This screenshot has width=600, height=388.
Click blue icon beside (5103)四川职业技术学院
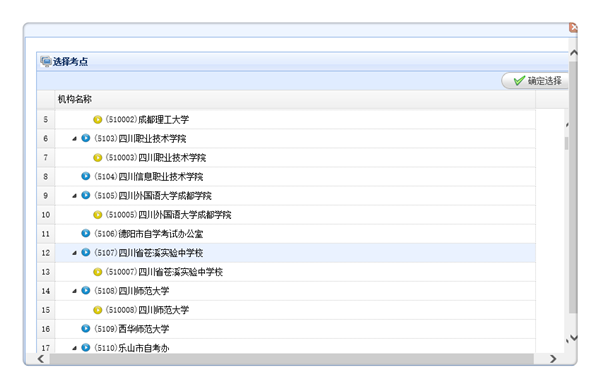point(86,138)
